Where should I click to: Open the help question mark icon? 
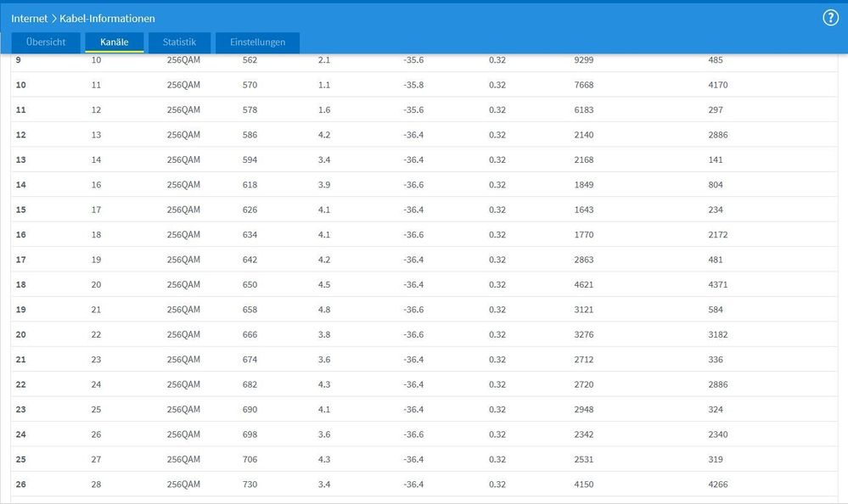click(x=830, y=18)
